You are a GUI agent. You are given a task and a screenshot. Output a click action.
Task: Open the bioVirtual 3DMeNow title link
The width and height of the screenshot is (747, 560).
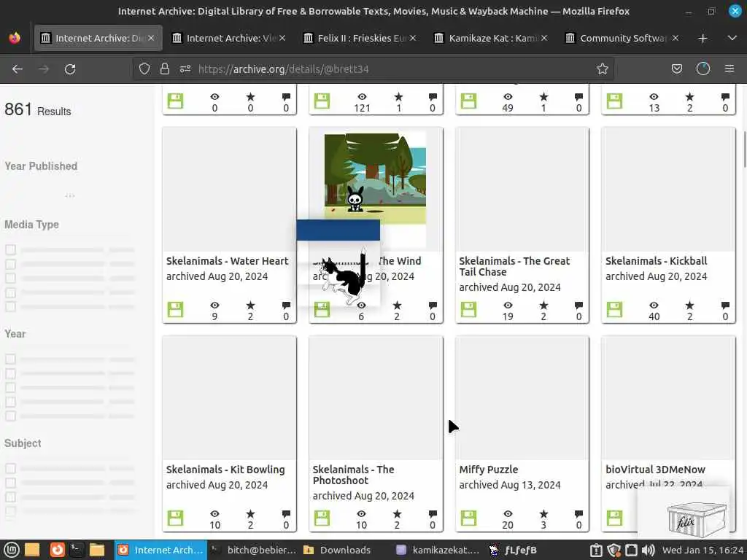point(655,470)
